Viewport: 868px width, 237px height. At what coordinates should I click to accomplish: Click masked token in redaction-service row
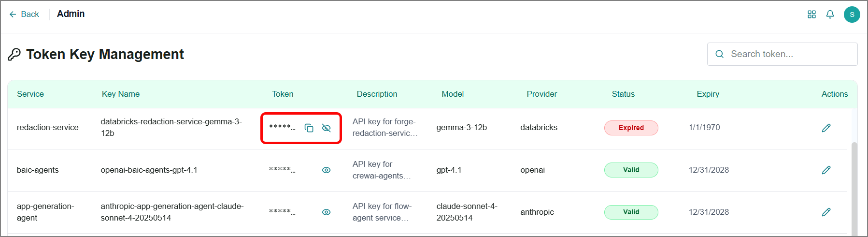[x=282, y=127]
